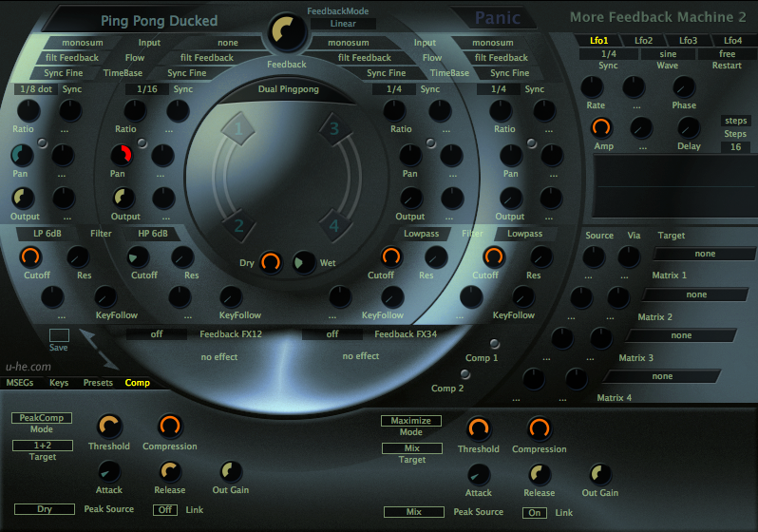Click the no effect label under Feedback FX34
Viewport: 758px width, 532px height.
361,356
